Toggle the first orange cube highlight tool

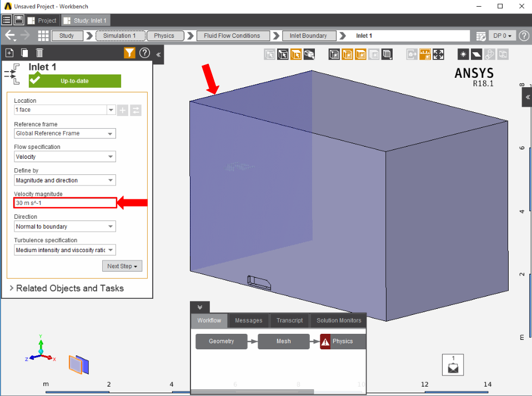(348, 54)
